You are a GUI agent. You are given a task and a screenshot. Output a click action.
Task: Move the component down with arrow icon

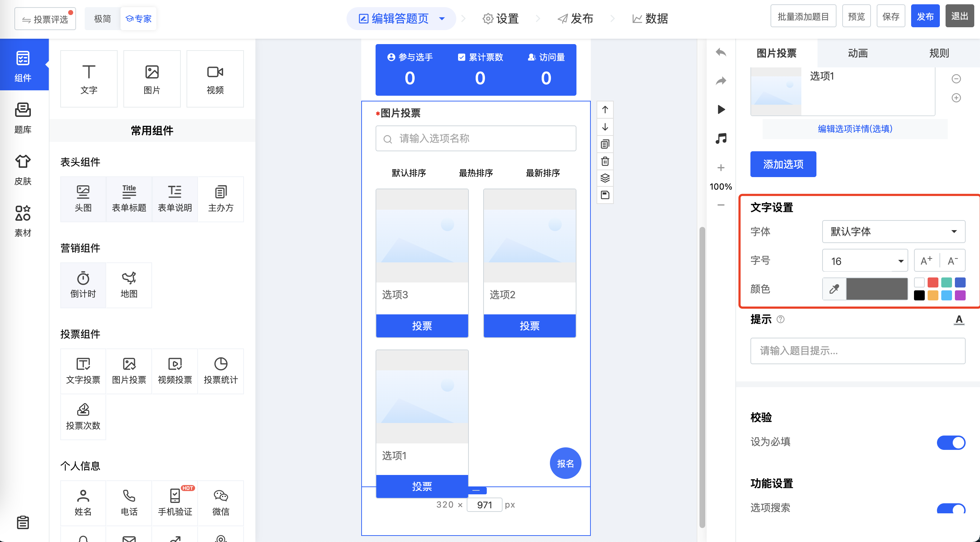(605, 127)
